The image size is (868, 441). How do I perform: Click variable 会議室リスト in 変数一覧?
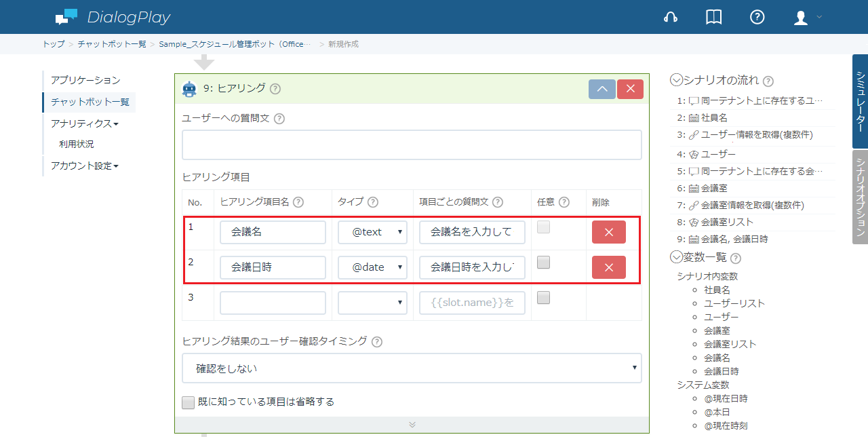(x=730, y=344)
